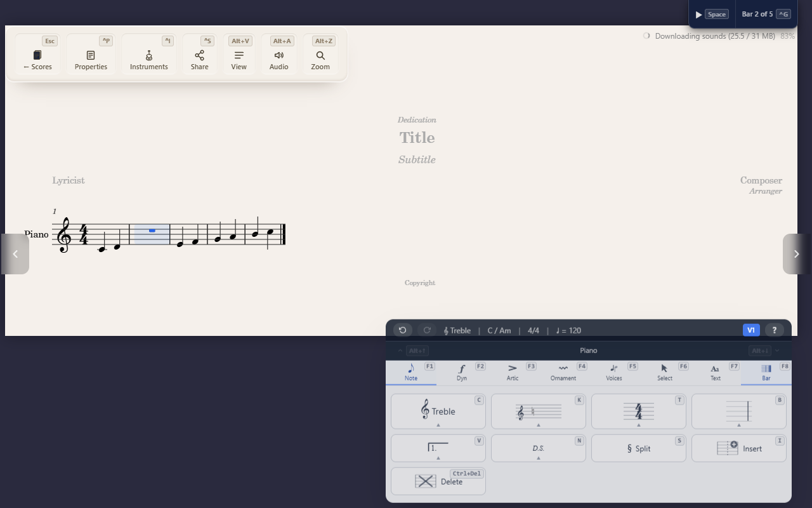Click the Split measure button
Image resolution: width=812 pixels, height=508 pixels.
point(639,448)
